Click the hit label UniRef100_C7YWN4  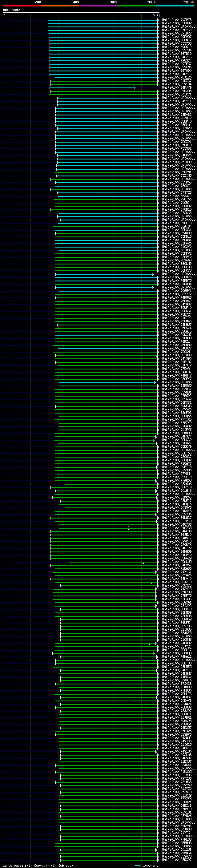click(x=177, y=474)
